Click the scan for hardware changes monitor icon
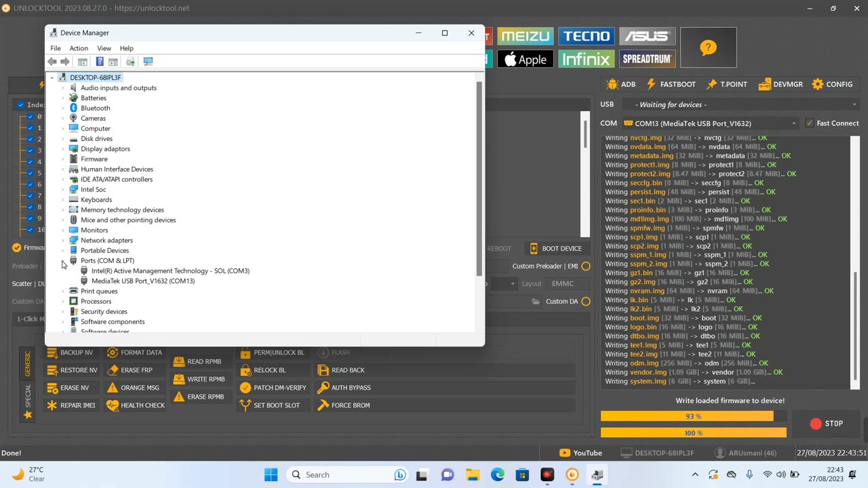The height and width of the screenshot is (488, 868). tap(148, 62)
